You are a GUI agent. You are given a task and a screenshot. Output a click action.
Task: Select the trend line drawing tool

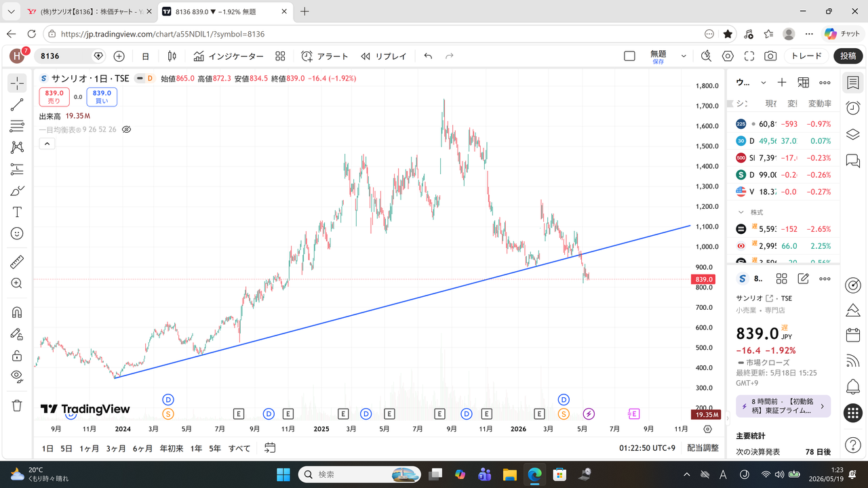click(x=17, y=104)
